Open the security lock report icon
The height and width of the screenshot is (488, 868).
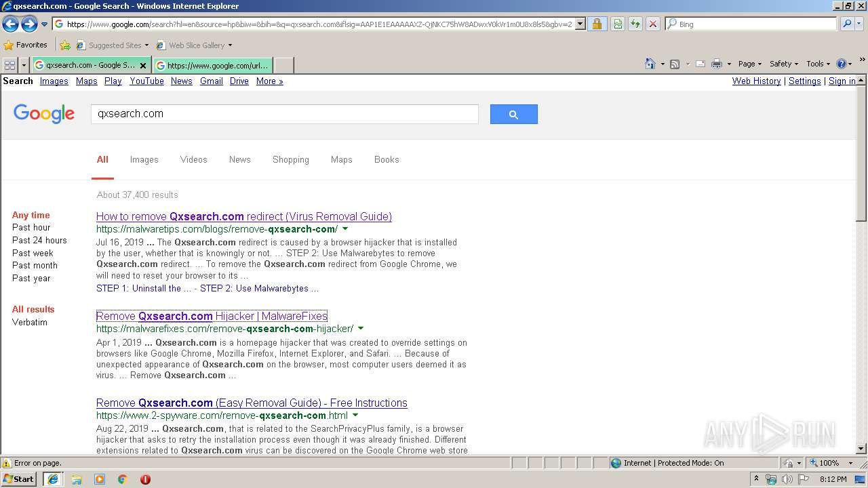pos(597,24)
